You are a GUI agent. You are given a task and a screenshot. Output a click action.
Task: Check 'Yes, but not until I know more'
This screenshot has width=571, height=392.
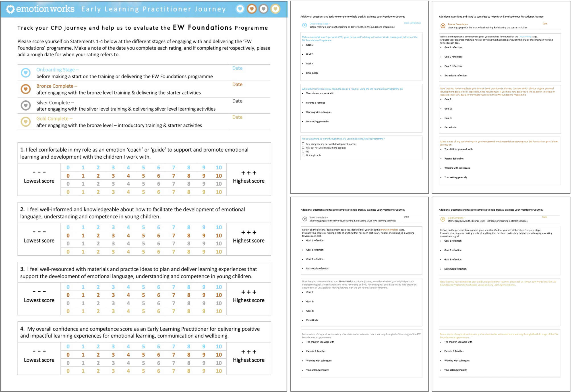[x=303, y=148]
